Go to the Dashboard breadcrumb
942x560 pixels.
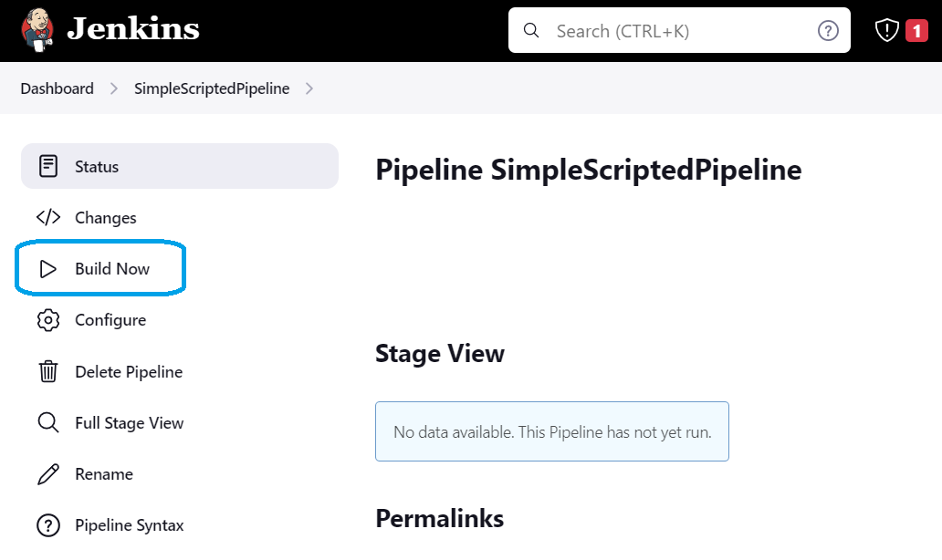(58, 88)
